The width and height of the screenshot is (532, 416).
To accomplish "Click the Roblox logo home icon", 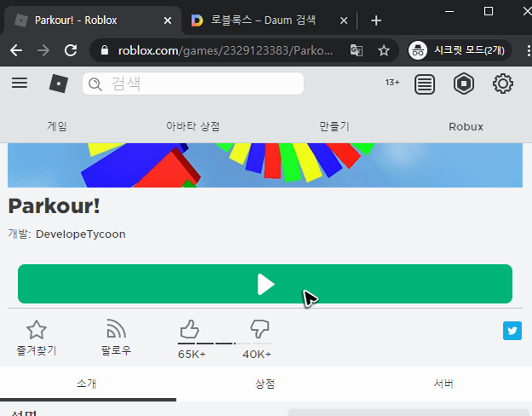I will (58, 84).
